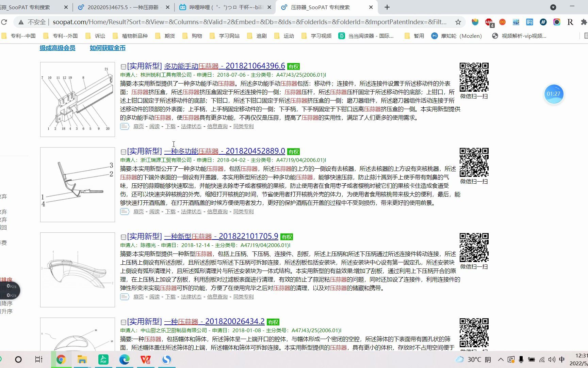Open the 学习网站 bookmark folder
This screenshot has height=368, width=588.
[225, 36]
